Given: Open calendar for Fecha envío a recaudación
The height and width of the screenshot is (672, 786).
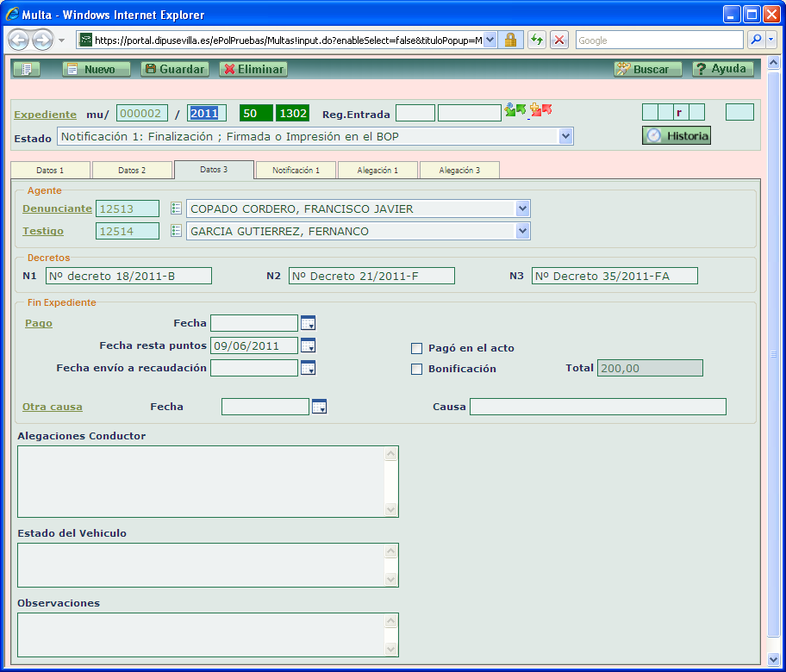Looking at the screenshot, I should tap(308, 368).
